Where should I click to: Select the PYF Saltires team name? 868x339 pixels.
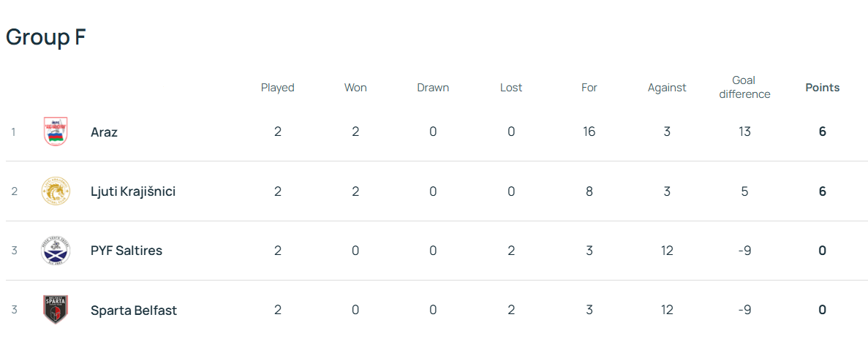[x=127, y=251]
